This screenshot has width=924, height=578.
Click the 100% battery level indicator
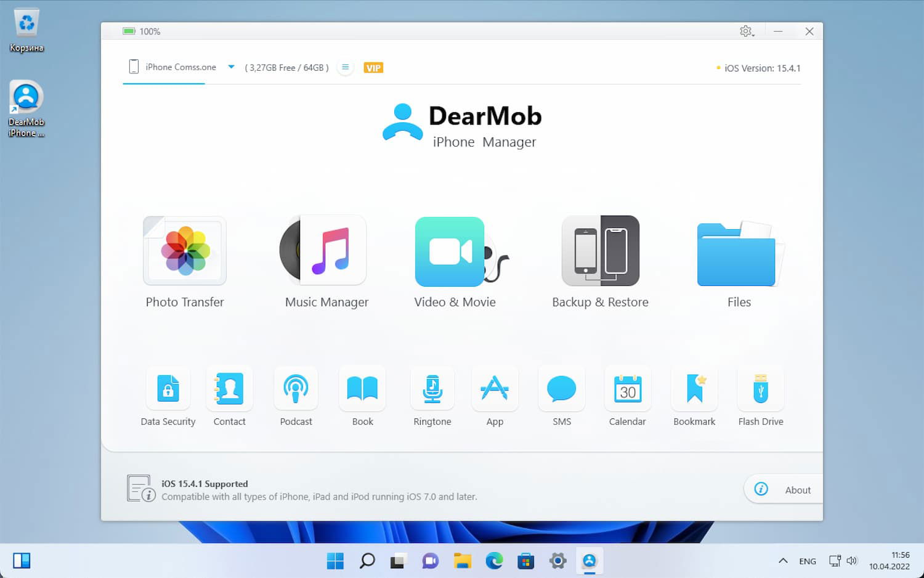140,31
